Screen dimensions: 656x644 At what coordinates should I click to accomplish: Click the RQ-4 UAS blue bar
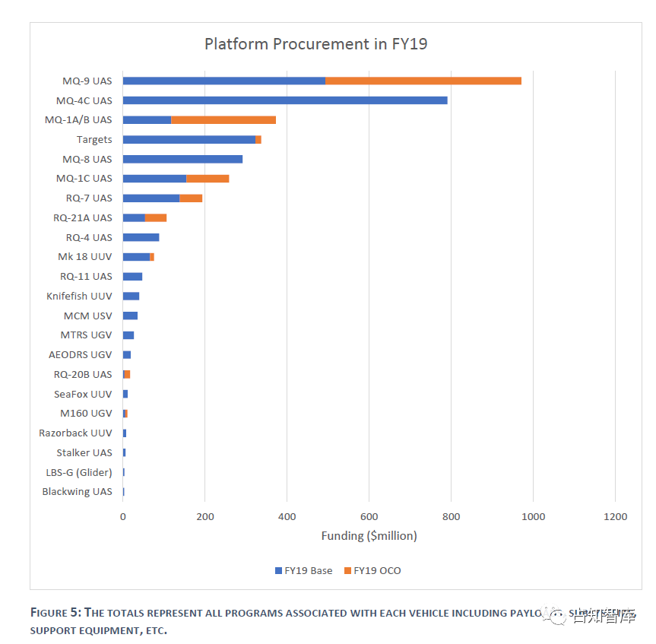[x=141, y=237]
